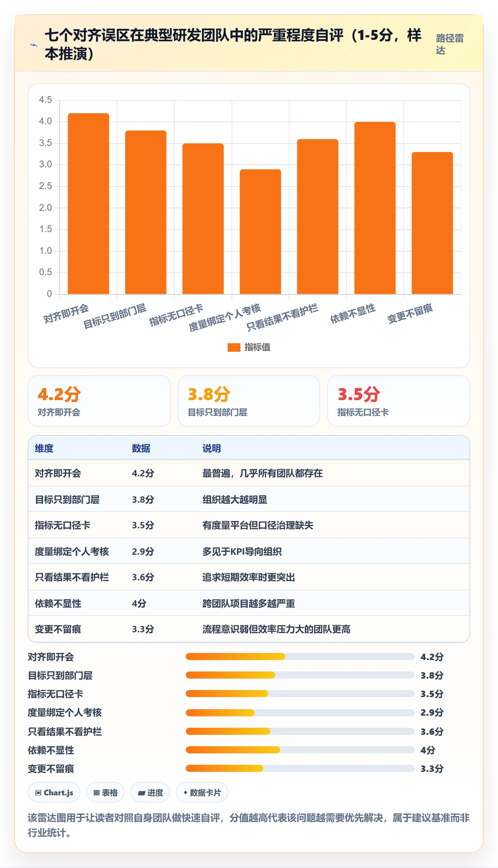This screenshot has width=498, height=868.
Task: Click the 3.6分 value in table
Action: click(x=143, y=577)
